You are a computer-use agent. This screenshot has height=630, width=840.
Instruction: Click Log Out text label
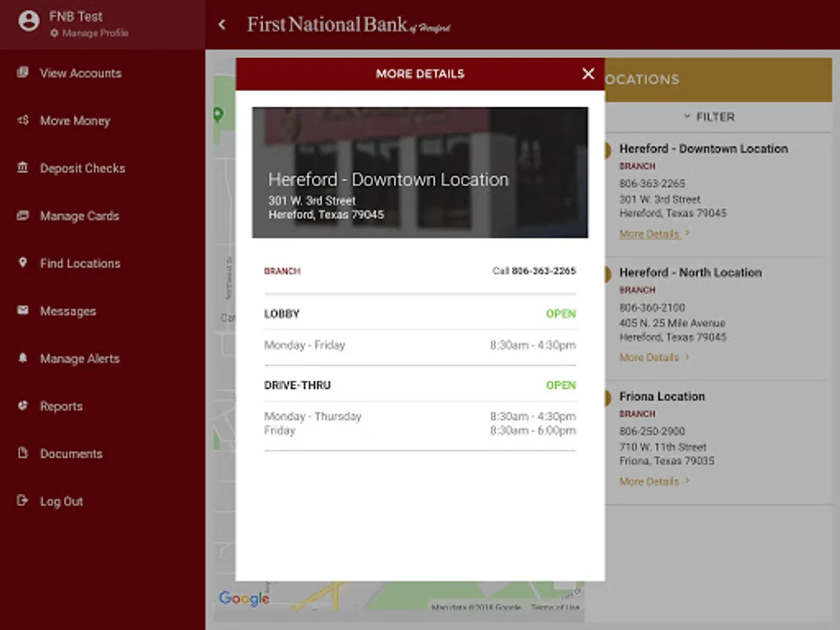tap(62, 501)
